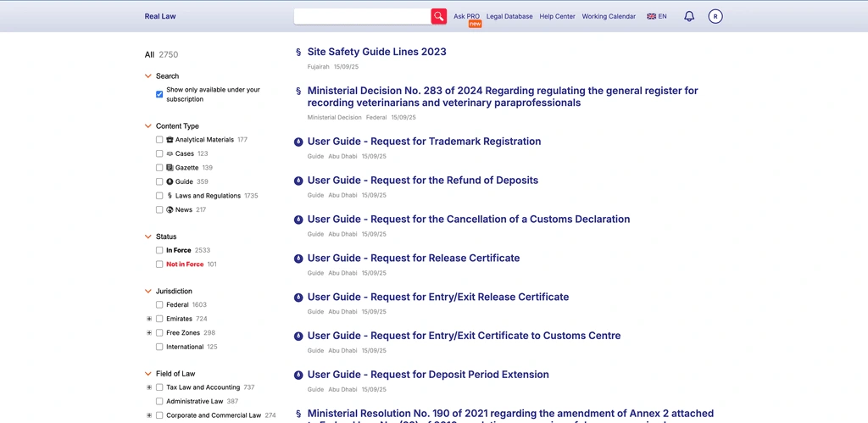Check the Federal jurisdiction checkbox
868x423 pixels.
click(159, 304)
